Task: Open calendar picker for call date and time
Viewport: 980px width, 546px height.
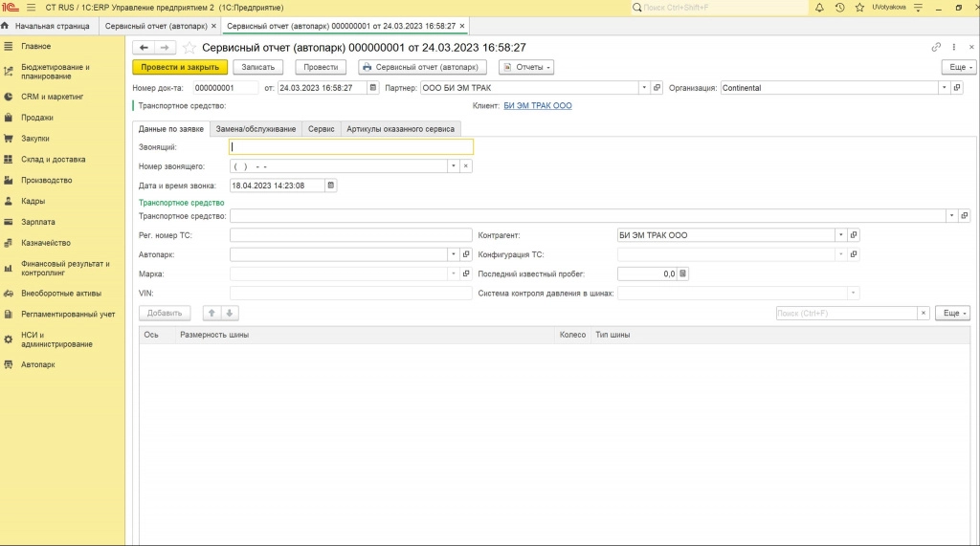Action: point(331,186)
